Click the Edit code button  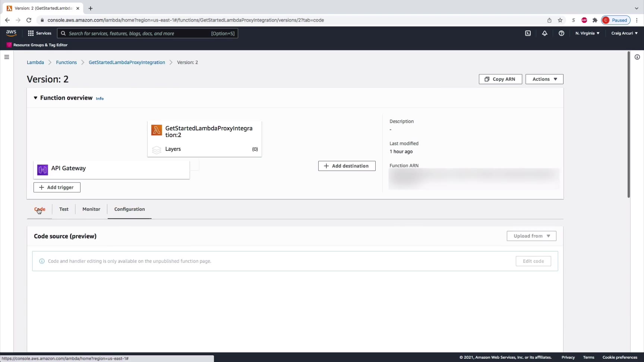pos(533,261)
